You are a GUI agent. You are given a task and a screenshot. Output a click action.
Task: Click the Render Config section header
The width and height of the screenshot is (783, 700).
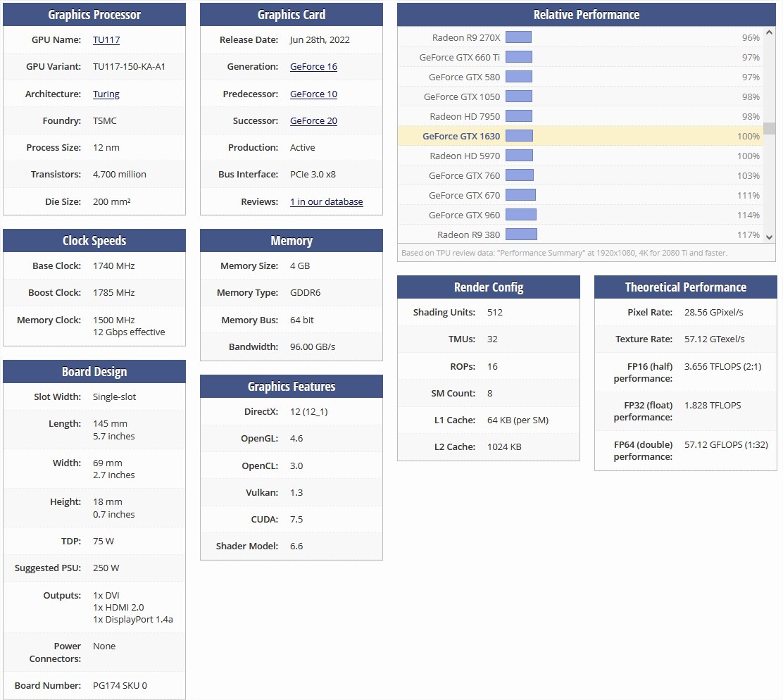click(489, 287)
